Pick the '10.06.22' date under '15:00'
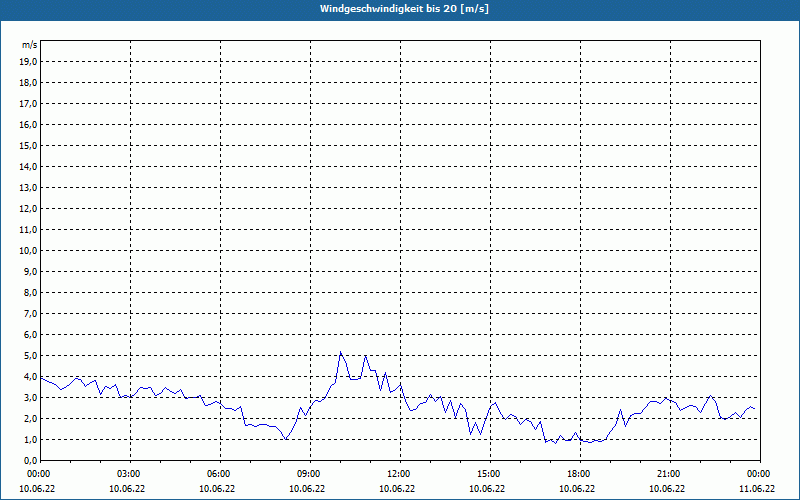The image size is (800, 500). click(487, 488)
